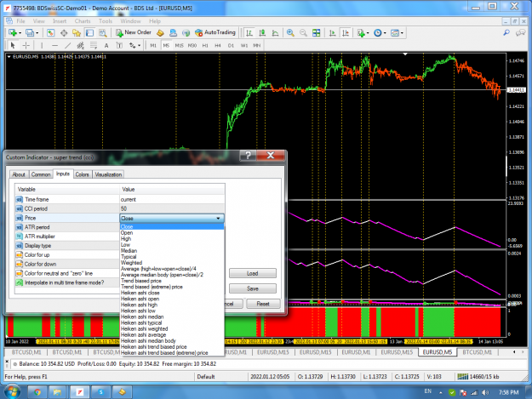Click the Zoom Out magnifier icon

[303, 33]
